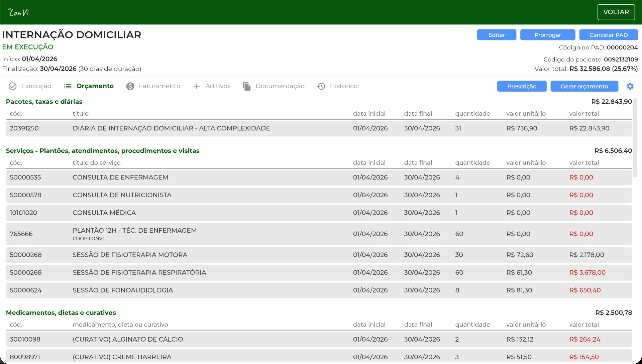
Task: Click Gerar orçamento button
Action: (x=584, y=86)
